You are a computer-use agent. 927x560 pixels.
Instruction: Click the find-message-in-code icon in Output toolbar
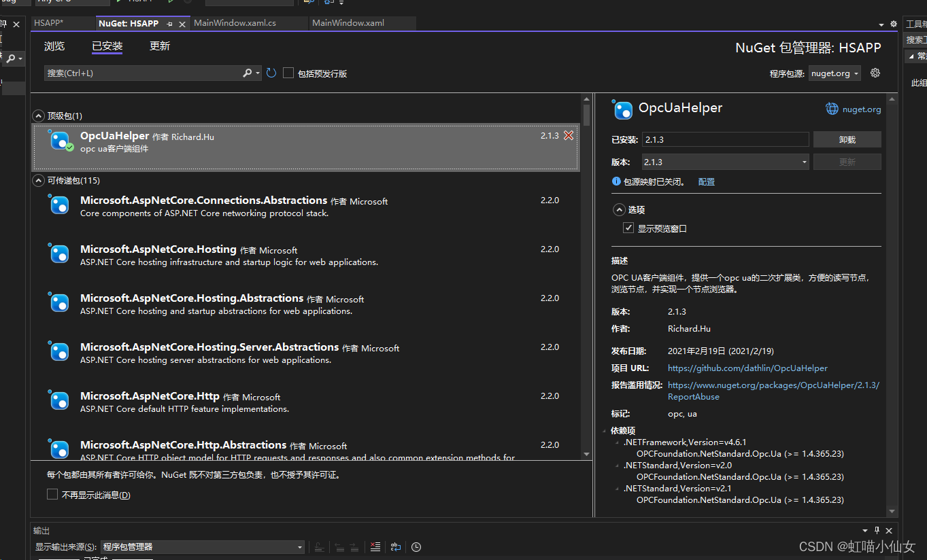319,547
